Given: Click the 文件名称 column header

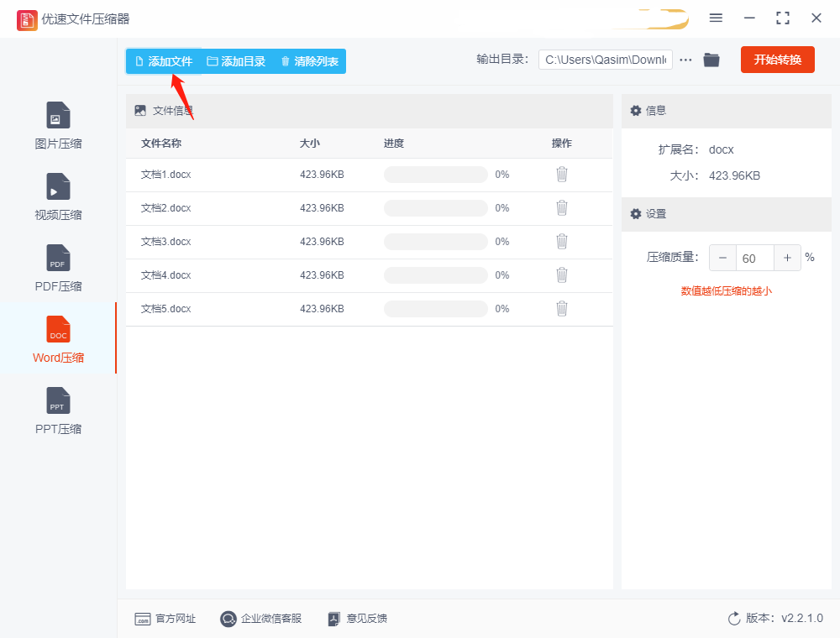Looking at the screenshot, I should [160, 144].
